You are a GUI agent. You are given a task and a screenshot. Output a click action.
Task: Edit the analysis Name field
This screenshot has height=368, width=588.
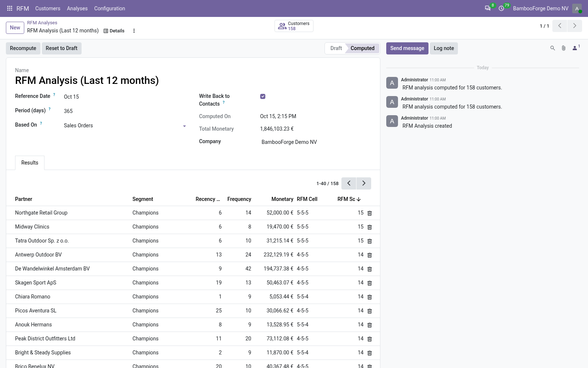[x=193, y=81]
